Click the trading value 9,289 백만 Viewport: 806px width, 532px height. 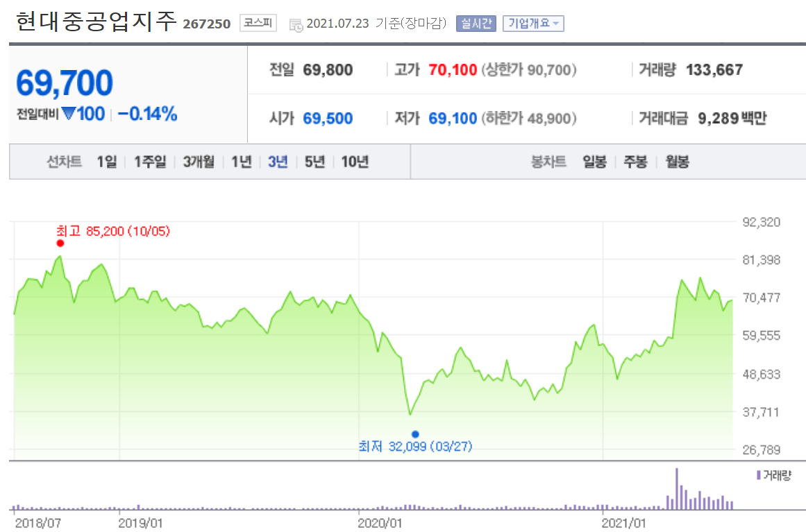732,119
